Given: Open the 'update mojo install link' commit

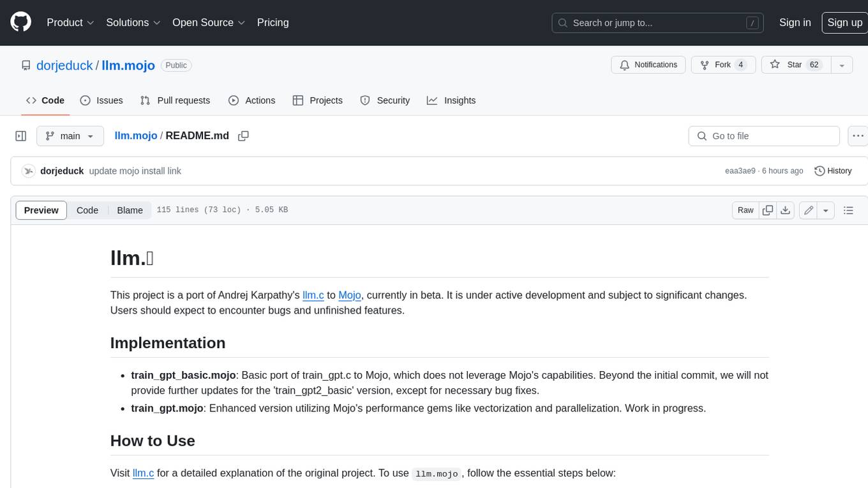Looking at the screenshot, I should click(x=135, y=171).
